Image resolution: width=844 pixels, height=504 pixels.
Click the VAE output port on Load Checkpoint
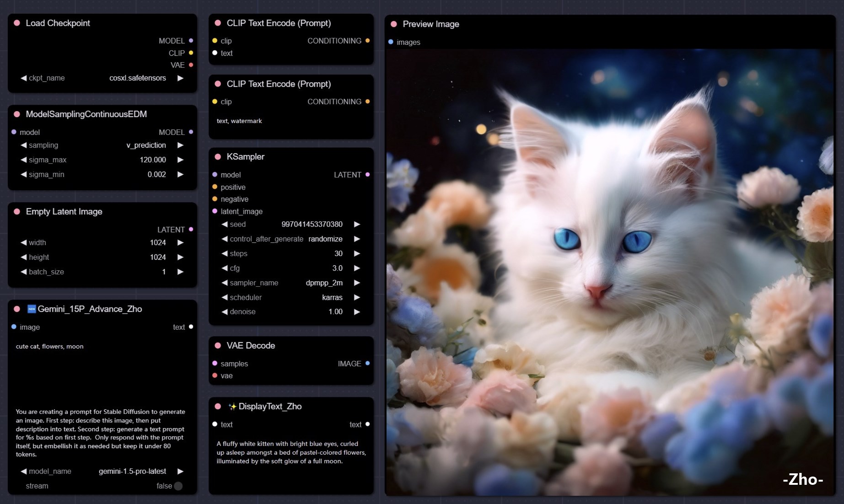[x=191, y=65]
